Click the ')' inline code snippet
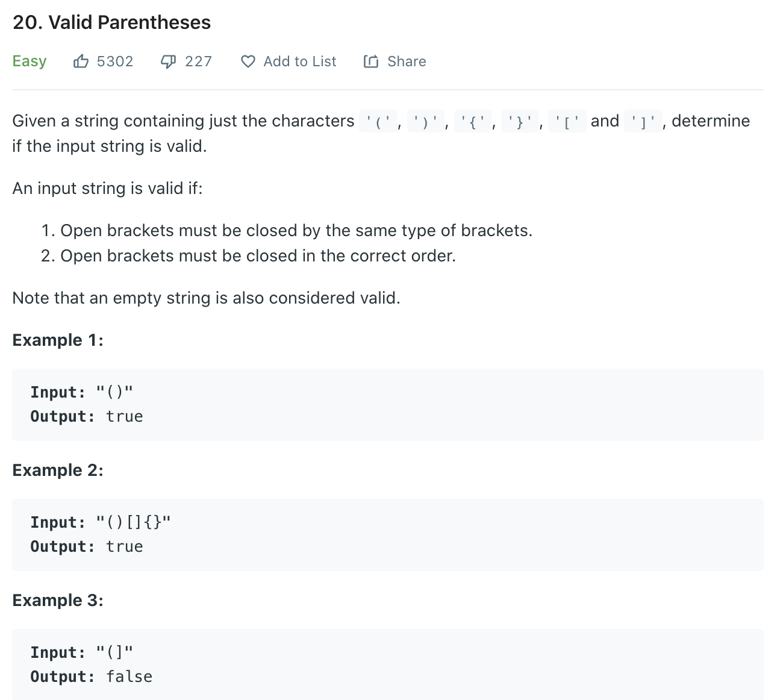The width and height of the screenshot is (783, 700). 425,122
